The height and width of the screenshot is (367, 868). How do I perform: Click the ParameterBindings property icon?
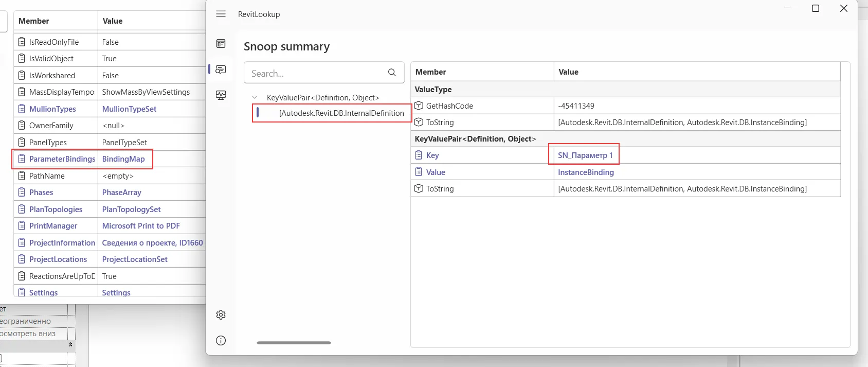[22, 159]
